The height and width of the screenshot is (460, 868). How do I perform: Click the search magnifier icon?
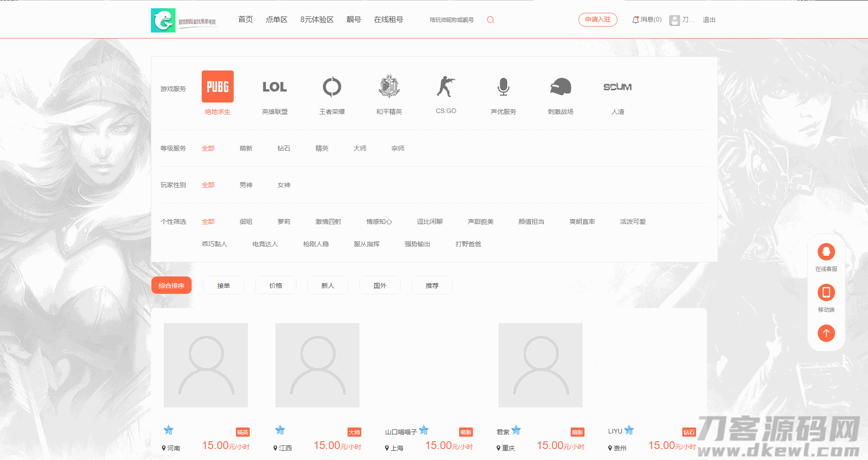click(x=490, y=20)
